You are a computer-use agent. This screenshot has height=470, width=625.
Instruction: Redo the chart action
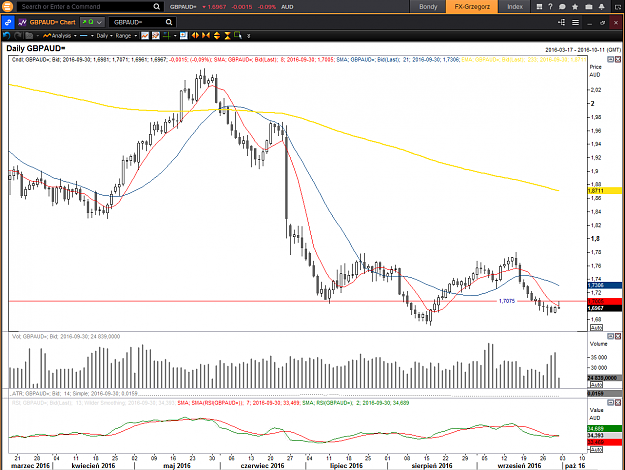(18, 36)
